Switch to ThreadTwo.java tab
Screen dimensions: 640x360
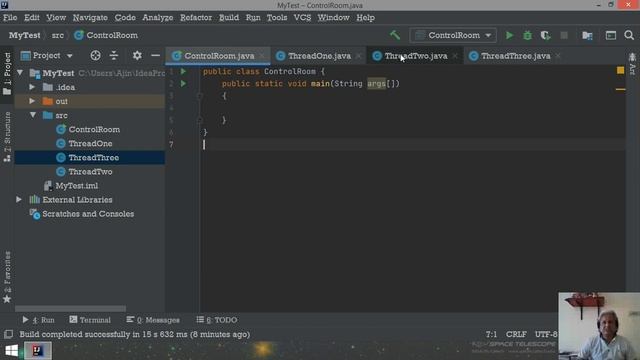416,56
